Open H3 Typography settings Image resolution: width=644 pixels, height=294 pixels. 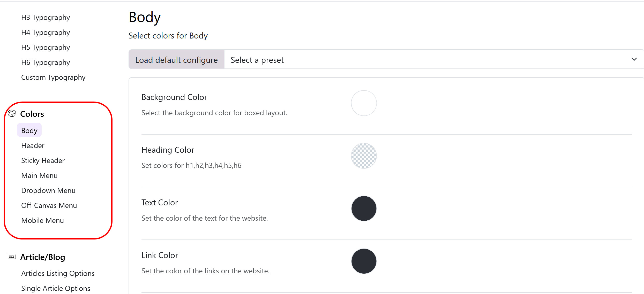46,17
